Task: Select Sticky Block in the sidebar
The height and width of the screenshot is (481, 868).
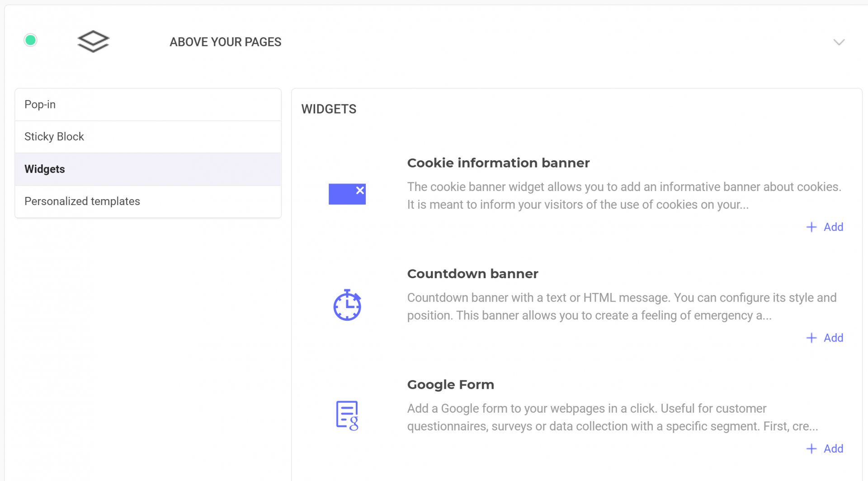Action: pyautogui.click(x=148, y=137)
